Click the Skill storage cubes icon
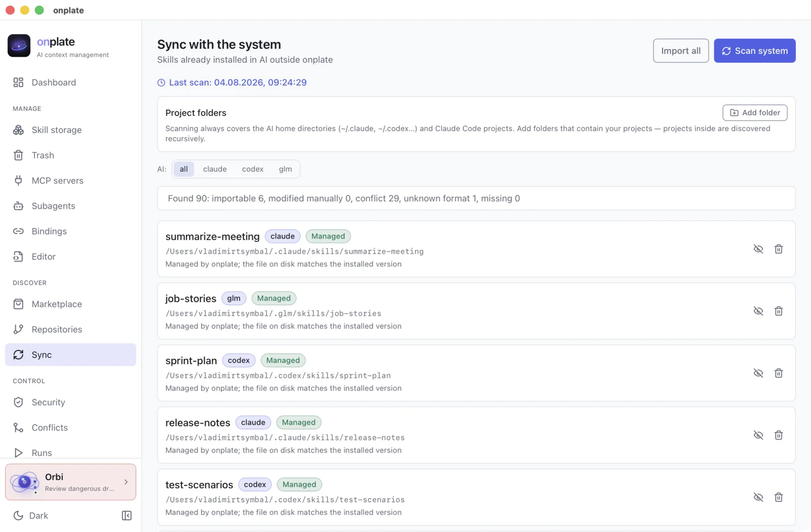The width and height of the screenshot is (811, 532). (x=18, y=130)
